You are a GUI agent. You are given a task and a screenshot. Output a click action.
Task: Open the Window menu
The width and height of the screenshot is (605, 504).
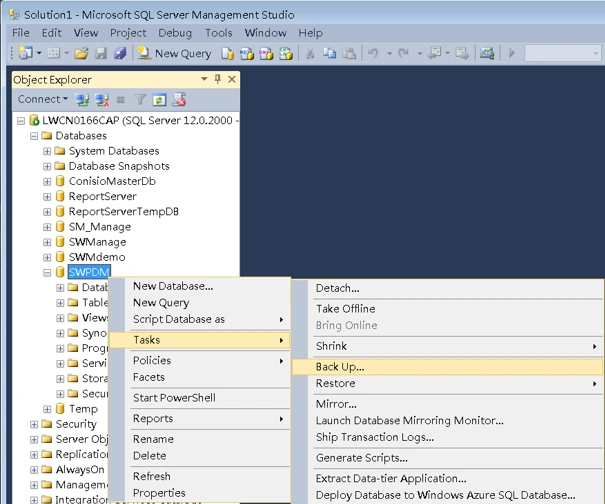[265, 33]
